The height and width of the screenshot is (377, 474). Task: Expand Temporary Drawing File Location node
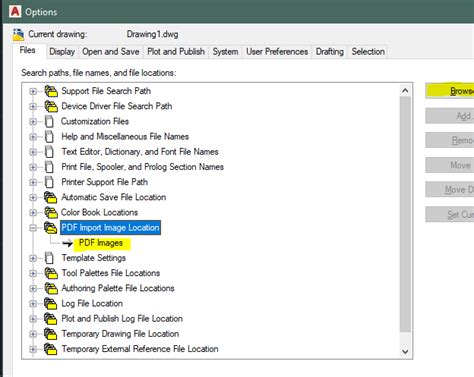(33, 334)
